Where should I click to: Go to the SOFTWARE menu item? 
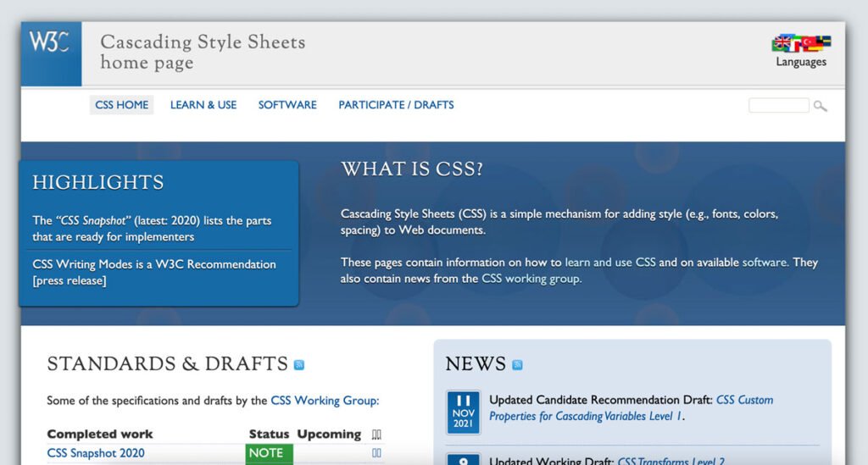[x=287, y=104]
